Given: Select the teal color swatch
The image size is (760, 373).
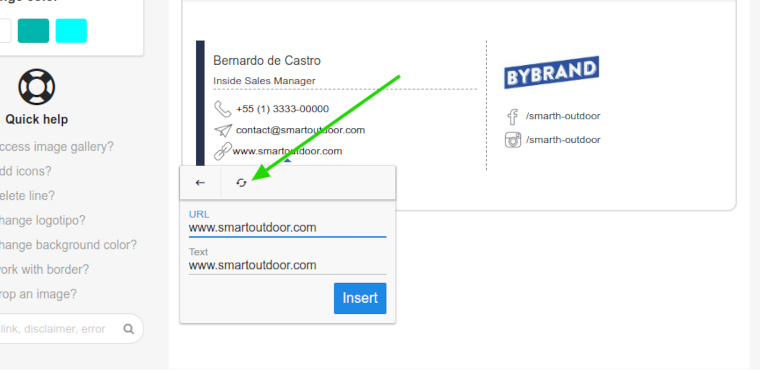Looking at the screenshot, I should pos(33,31).
